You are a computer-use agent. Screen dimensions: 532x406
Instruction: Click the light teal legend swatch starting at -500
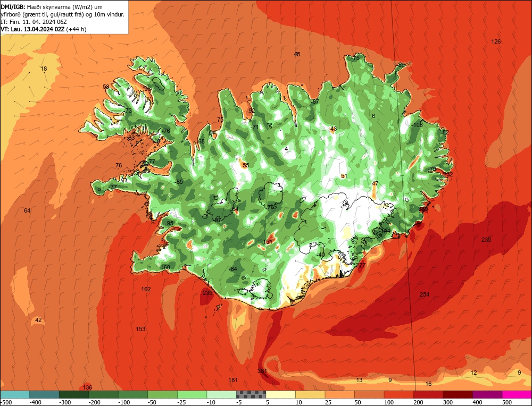pos(14,394)
